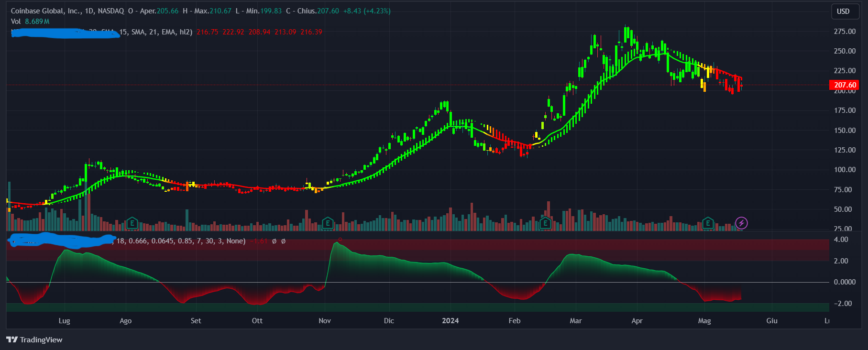Click the opening price value Aper.205.66
The width and height of the screenshot is (868, 350).
click(x=159, y=11)
